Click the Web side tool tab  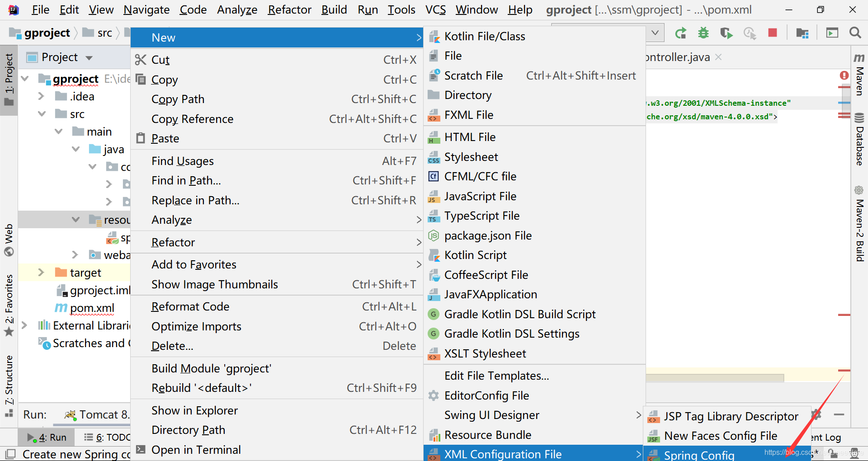pos(9,240)
